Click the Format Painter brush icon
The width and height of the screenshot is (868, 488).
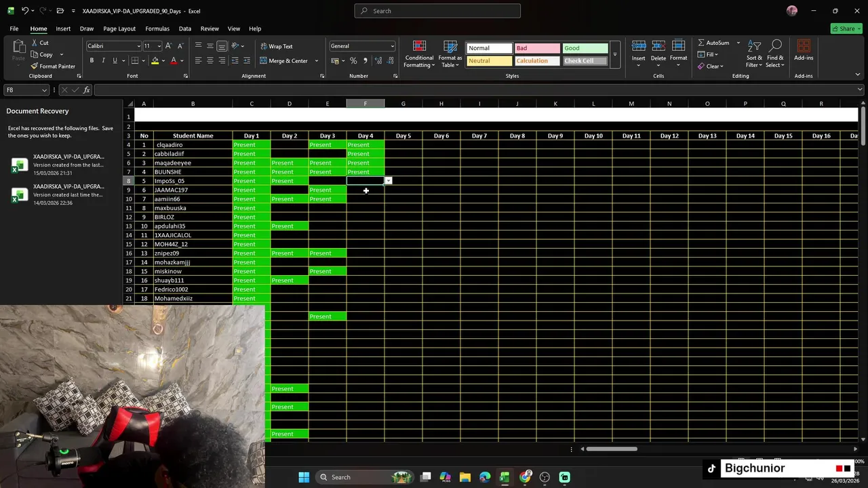[35, 66]
